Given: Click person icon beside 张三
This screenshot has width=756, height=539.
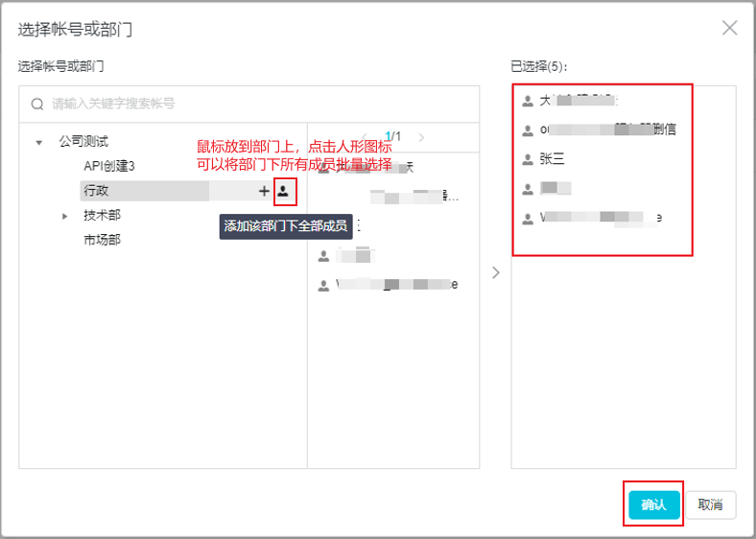Looking at the screenshot, I should click(x=528, y=159).
